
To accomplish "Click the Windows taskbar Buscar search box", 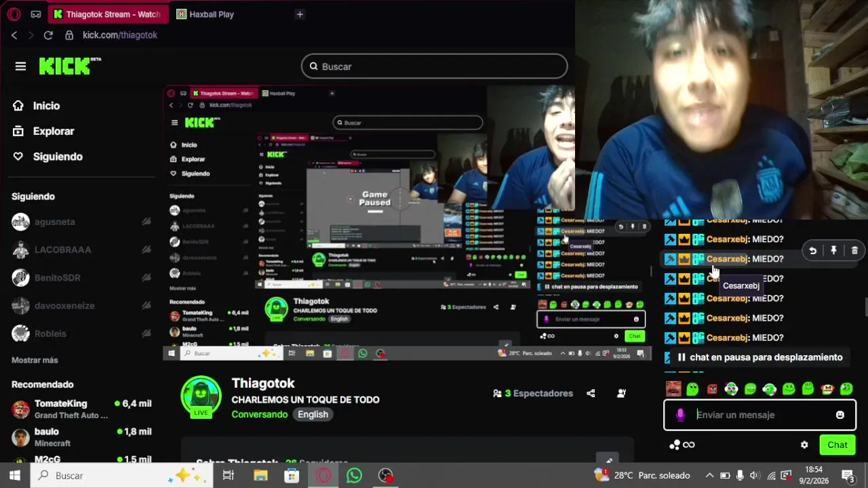I will point(122,475).
